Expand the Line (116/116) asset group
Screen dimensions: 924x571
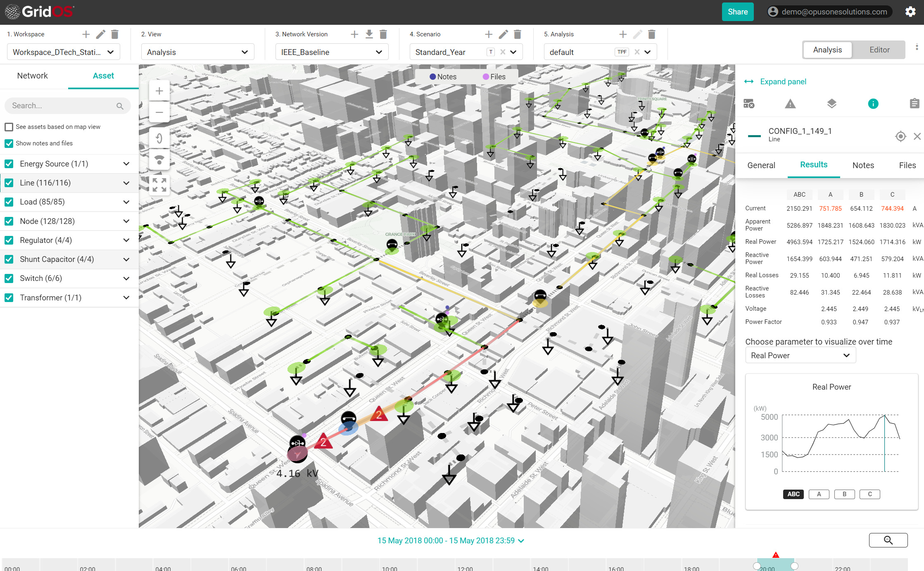coord(126,183)
